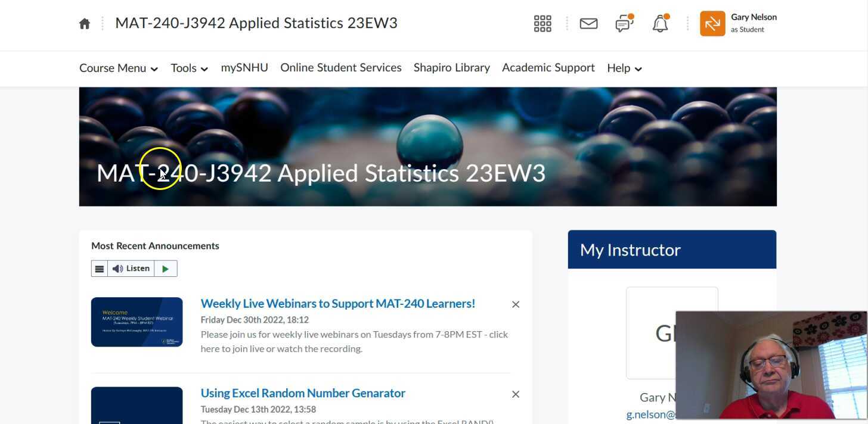This screenshot has height=424, width=868.
Task: Open the email envelope icon
Action: pos(588,24)
